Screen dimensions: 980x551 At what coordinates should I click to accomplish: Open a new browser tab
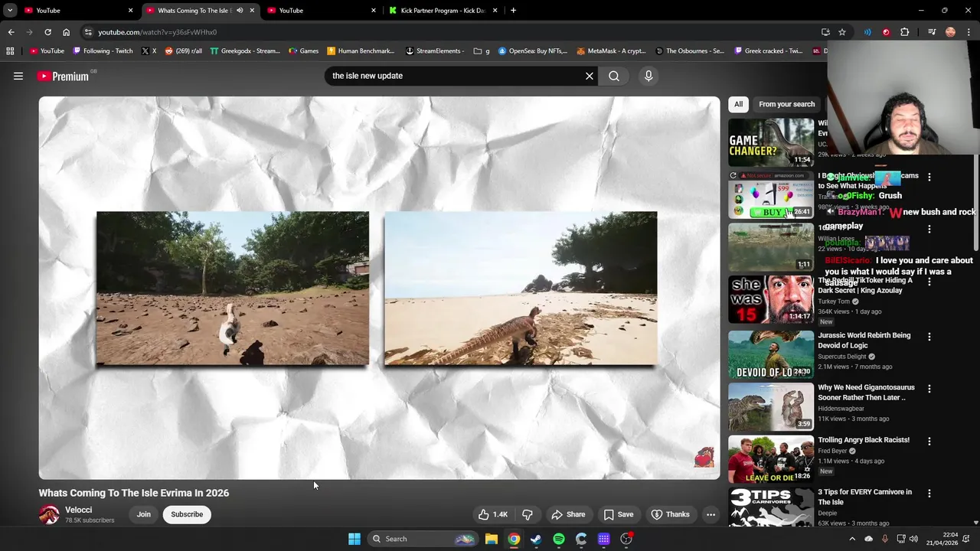coord(513,10)
